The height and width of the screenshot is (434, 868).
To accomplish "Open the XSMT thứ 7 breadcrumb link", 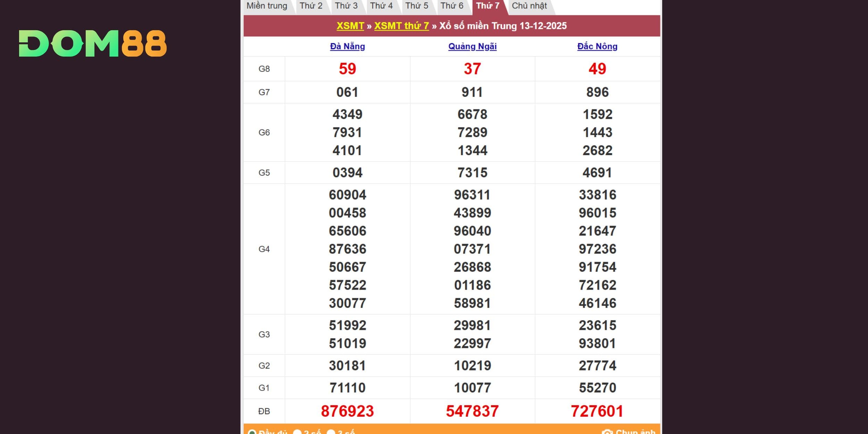I will (401, 26).
